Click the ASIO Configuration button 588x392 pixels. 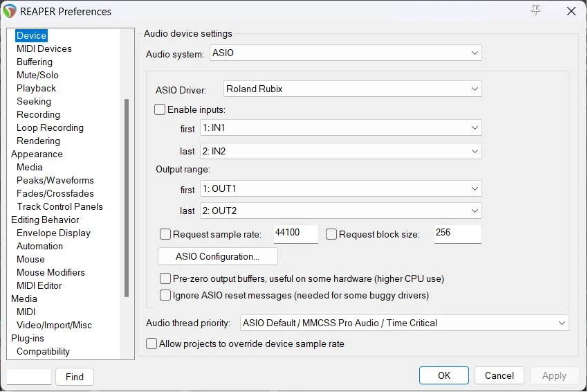218,256
